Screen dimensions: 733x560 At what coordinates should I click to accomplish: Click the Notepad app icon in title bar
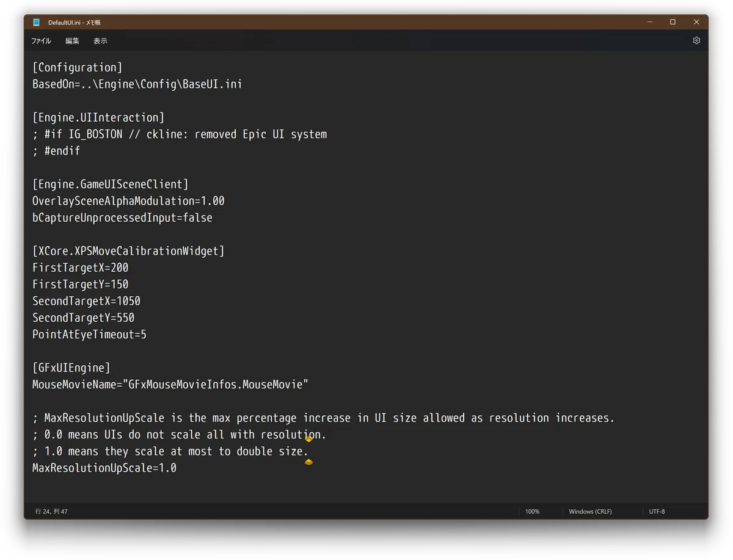point(37,22)
